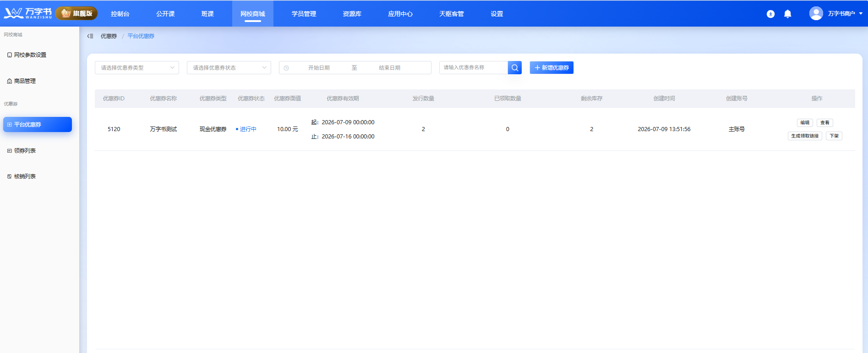Open 公开课 menu
Screen dimensions: 868x353
(x=165, y=14)
